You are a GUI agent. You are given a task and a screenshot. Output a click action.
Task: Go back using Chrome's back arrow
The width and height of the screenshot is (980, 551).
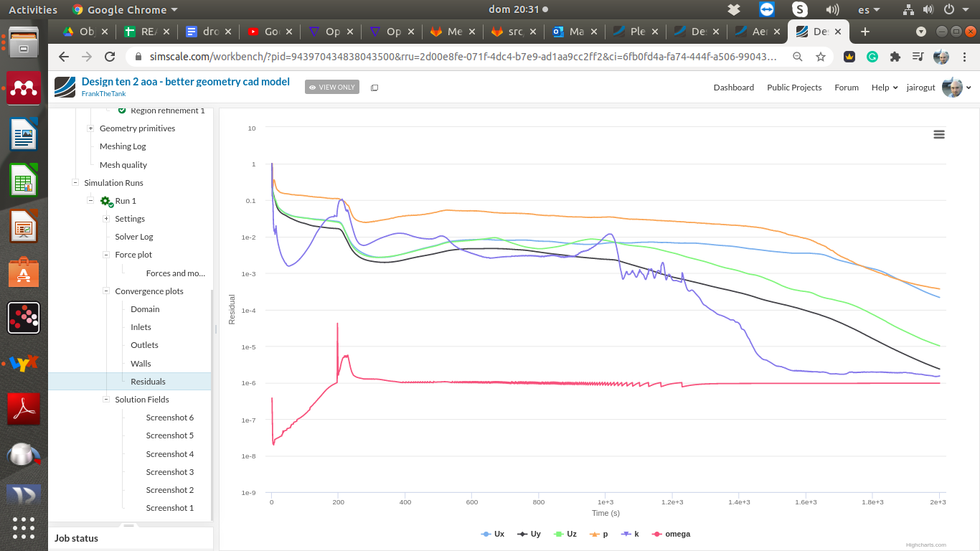point(64,57)
